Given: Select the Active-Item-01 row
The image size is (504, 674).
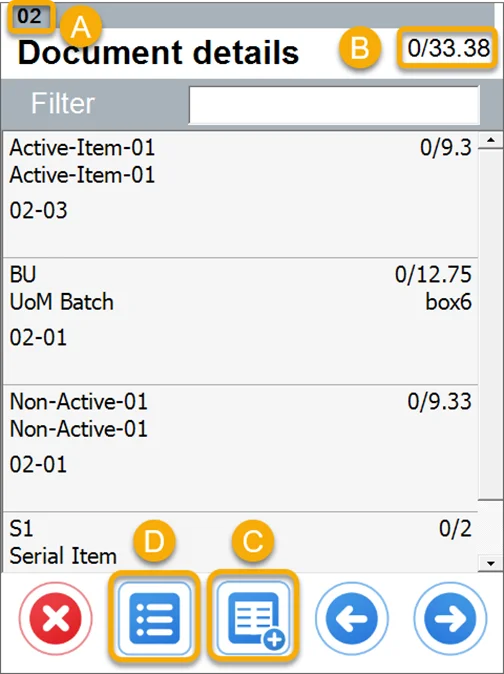Looking at the screenshot, I should tap(241, 195).
